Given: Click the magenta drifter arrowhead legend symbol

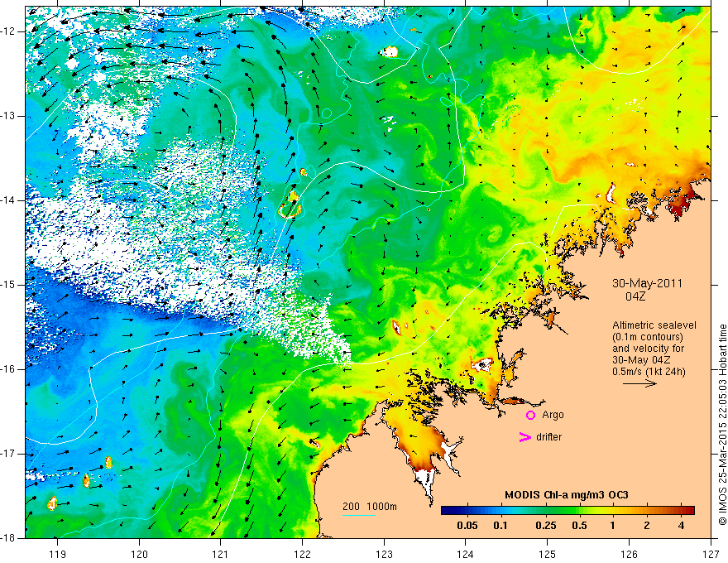Looking at the screenshot, I should coord(525,437).
